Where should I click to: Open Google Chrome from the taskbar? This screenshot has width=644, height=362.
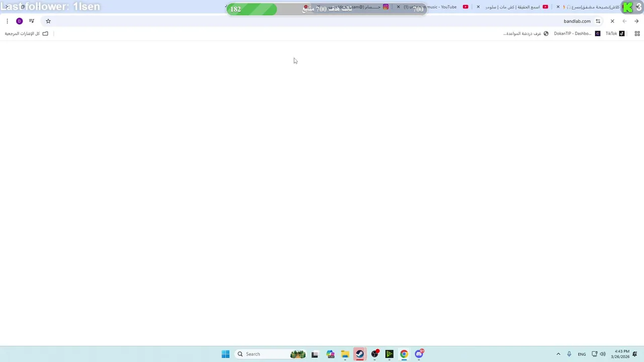click(x=404, y=354)
